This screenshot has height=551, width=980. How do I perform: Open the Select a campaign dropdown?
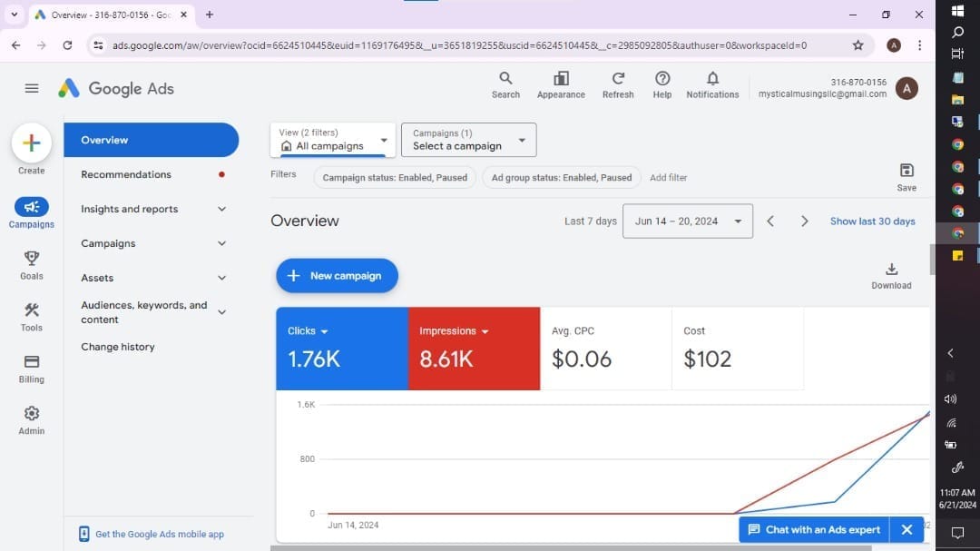469,140
